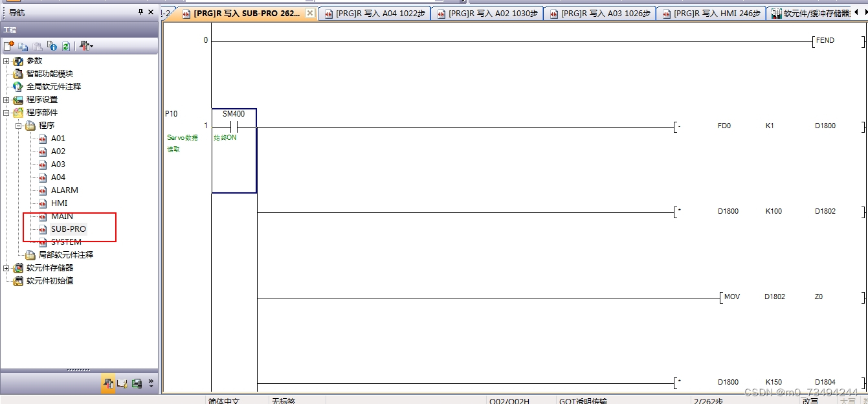The width and height of the screenshot is (868, 404).
Task: Close the 导航 navigation panel
Action: coord(151,12)
